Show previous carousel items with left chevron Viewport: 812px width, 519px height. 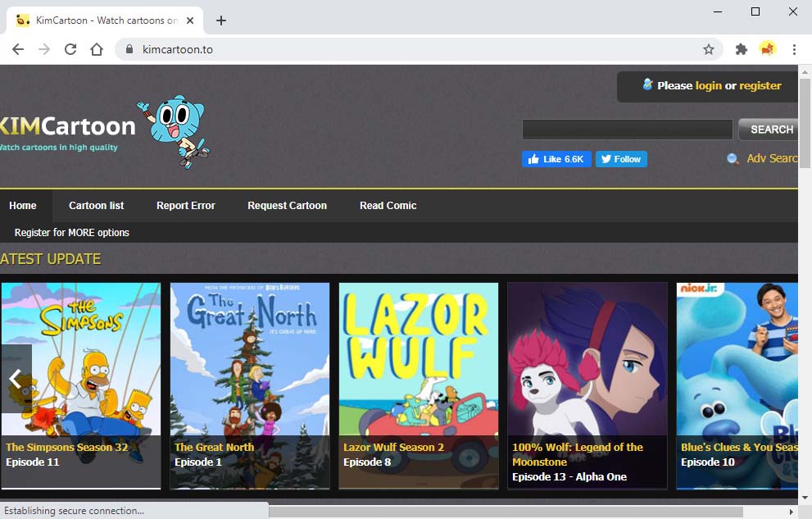[x=16, y=379]
